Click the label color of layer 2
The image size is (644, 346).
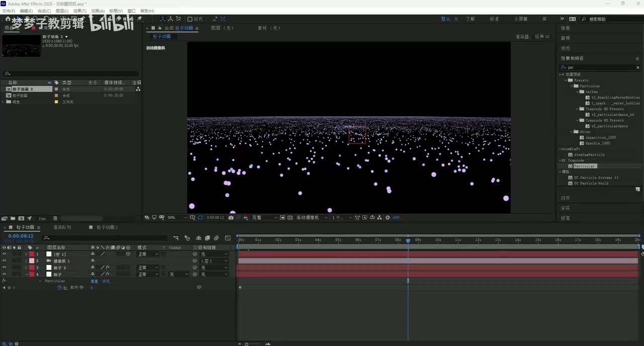(32, 261)
